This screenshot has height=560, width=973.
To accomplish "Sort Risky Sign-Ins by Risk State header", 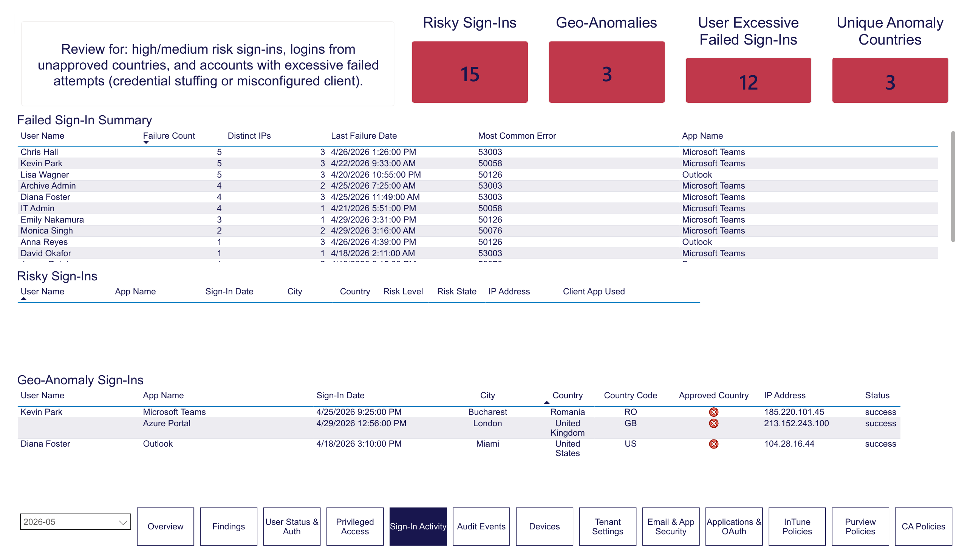I will click(x=456, y=292).
